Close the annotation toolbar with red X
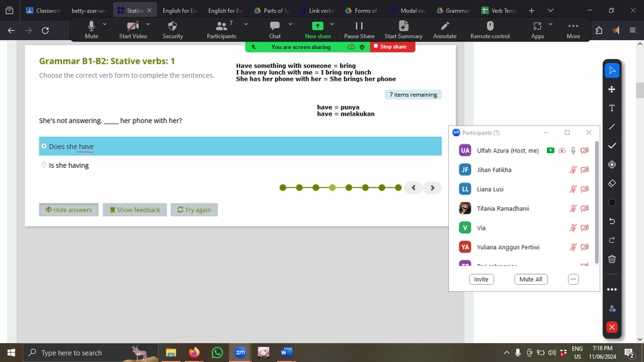This screenshot has width=644, height=362. 612,327
